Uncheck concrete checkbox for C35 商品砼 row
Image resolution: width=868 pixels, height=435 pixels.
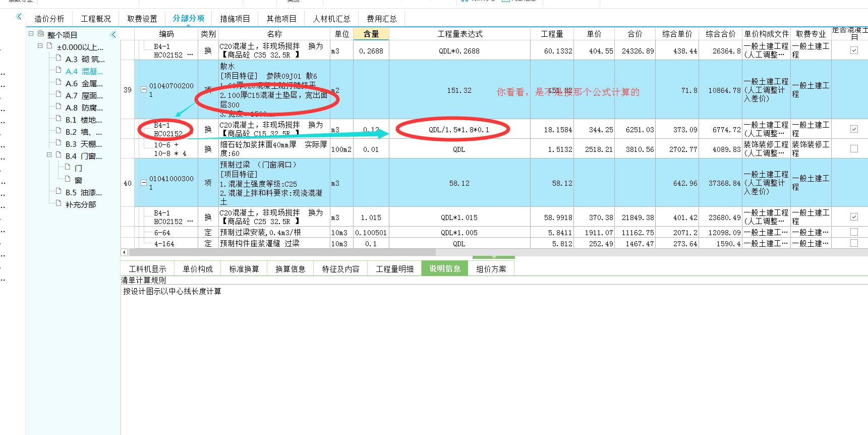(854, 50)
